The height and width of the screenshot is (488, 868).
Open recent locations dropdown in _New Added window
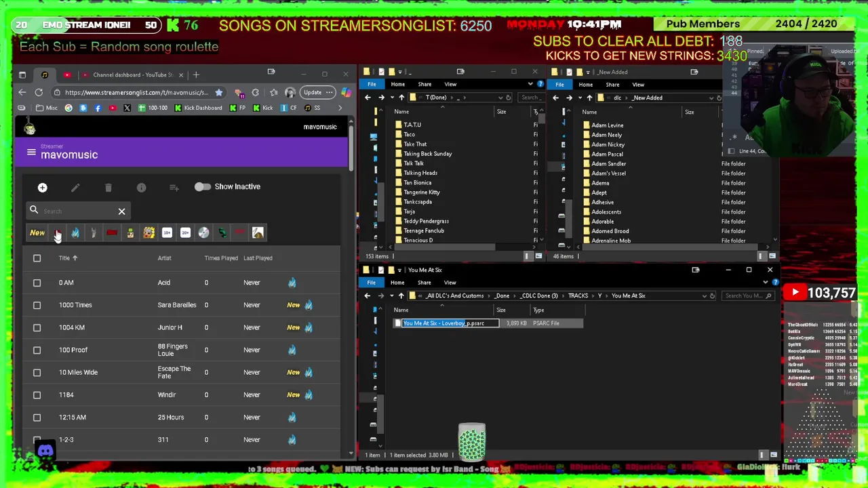click(x=578, y=98)
